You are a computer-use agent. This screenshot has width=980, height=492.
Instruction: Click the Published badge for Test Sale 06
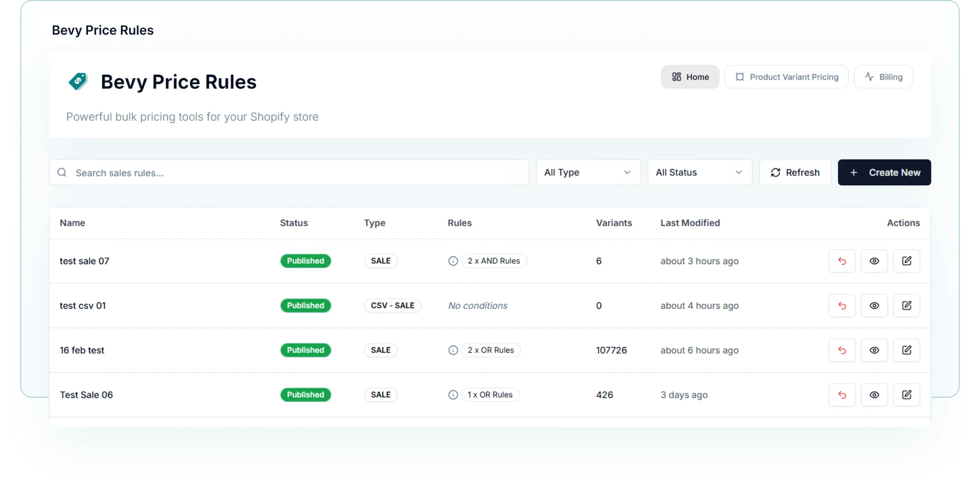(305, 394)
